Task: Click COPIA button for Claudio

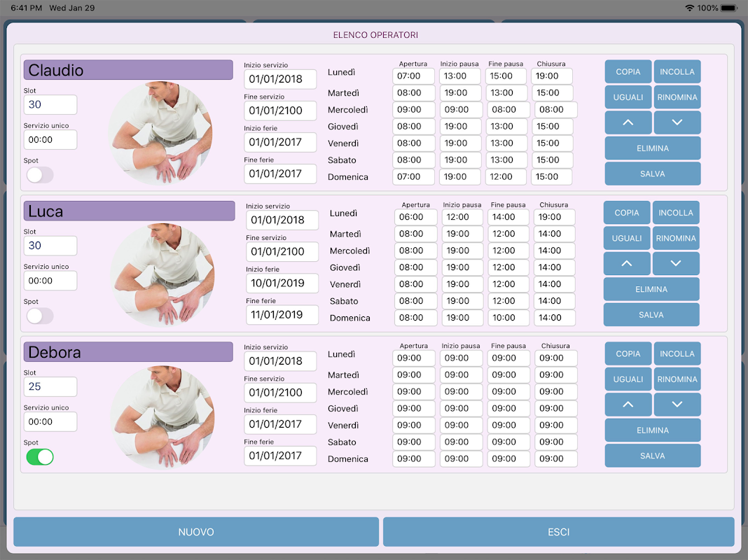Action: point(628,72)
